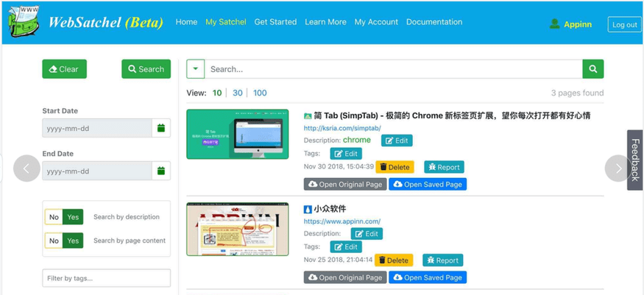Screen dimensions: 644x295
Task: Open Saved Page for the SimpTab entry
Action: point(428,184)
